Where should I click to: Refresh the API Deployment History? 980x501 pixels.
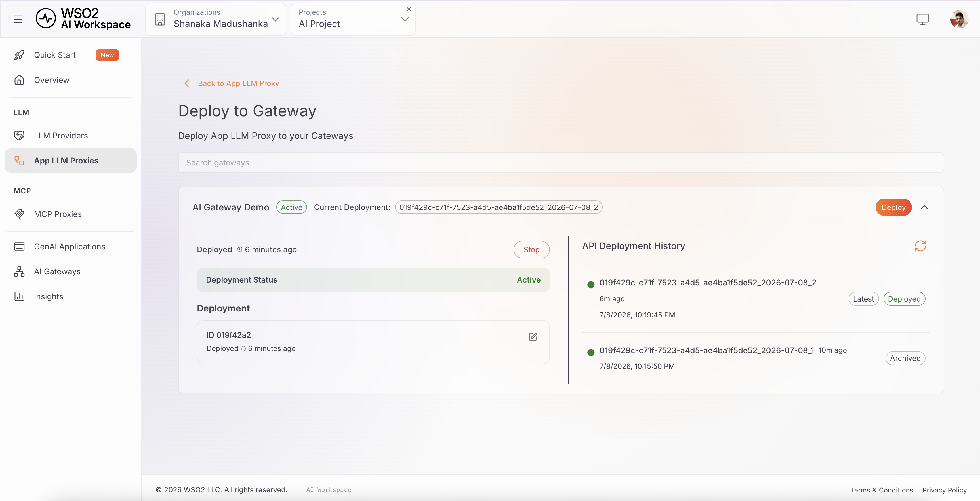[920, 246]
